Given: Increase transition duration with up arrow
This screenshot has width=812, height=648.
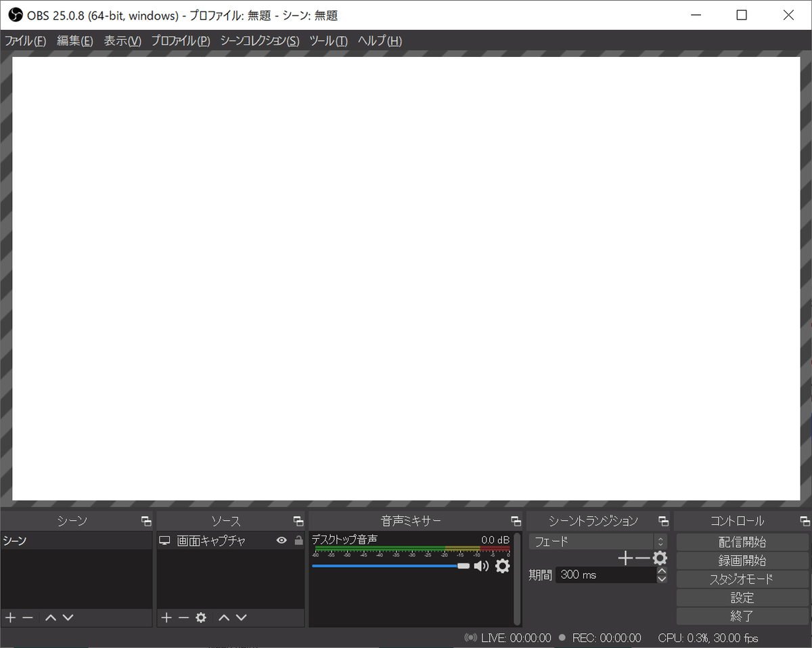Looking at the screenshot, I should coord(662,571).
